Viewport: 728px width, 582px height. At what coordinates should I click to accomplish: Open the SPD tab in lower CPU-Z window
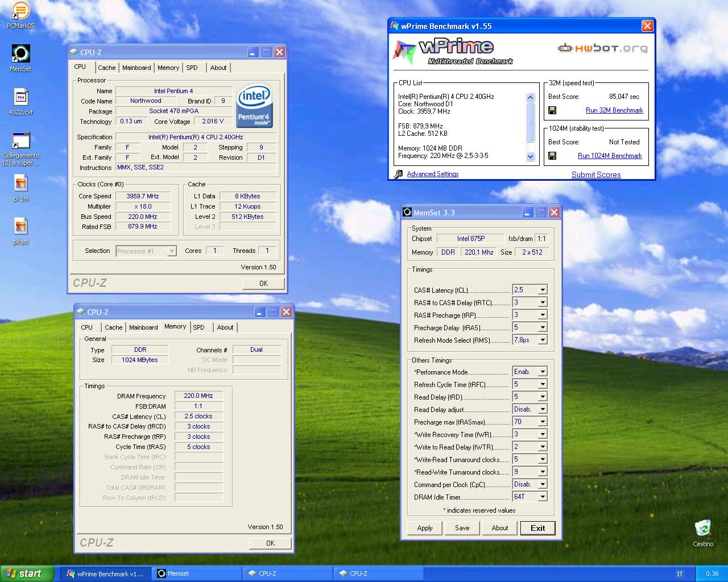coord(198,327)
